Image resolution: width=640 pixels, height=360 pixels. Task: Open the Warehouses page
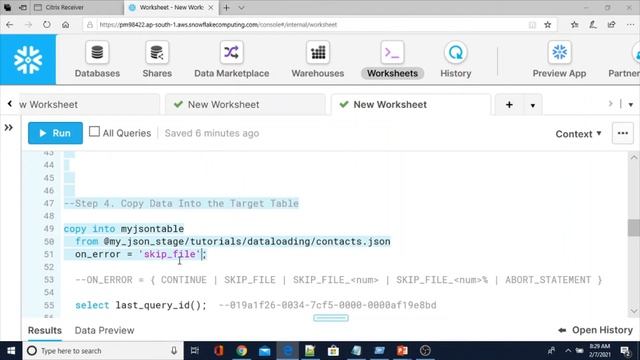coord(318,60)
